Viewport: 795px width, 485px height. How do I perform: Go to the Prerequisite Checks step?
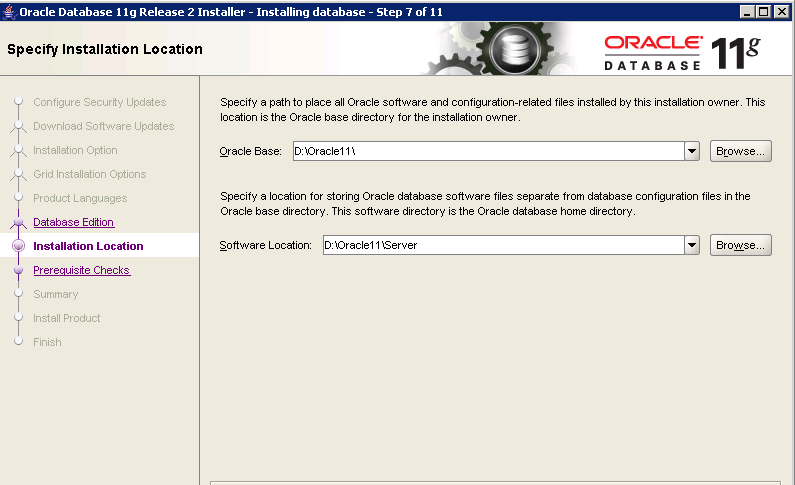click(x=82, y=270)
